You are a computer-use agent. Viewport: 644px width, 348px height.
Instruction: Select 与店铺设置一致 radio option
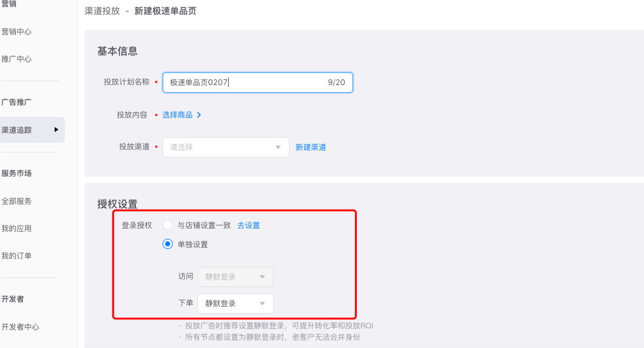(168, 225)
